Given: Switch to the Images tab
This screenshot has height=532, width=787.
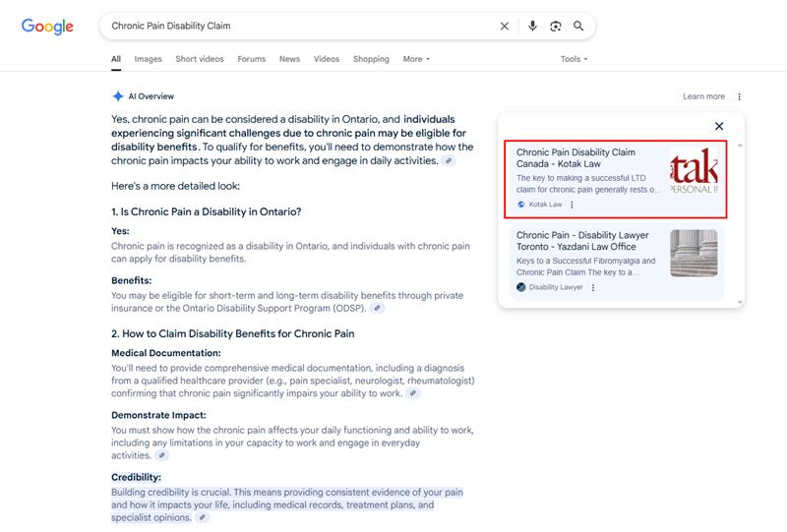Looking at the screenshot, I should (148, 59).
